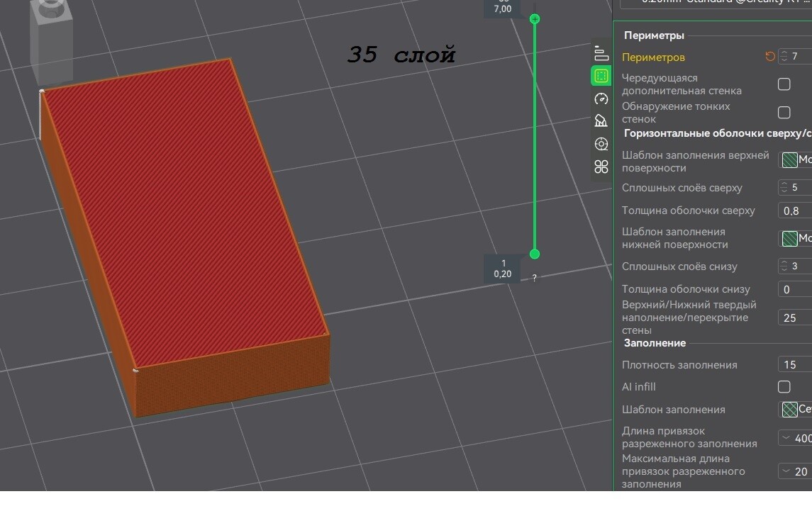The width and height of the screenshot is (812, 528).
Task: Open the Шаблон заполнения нижней поверхности dropdown
Action: [796, 239]
